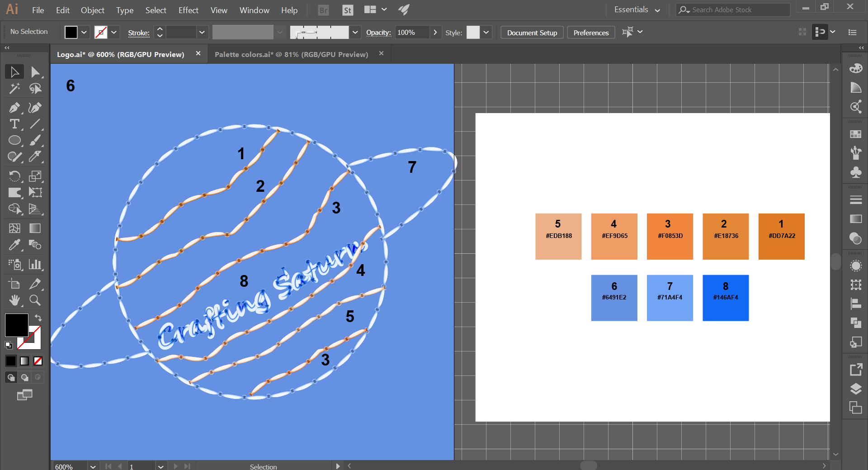Image resolution: width=868 pixels, height=470 pixels.
Task: Select the Mesh tool
Action: (x=14, y=228)
